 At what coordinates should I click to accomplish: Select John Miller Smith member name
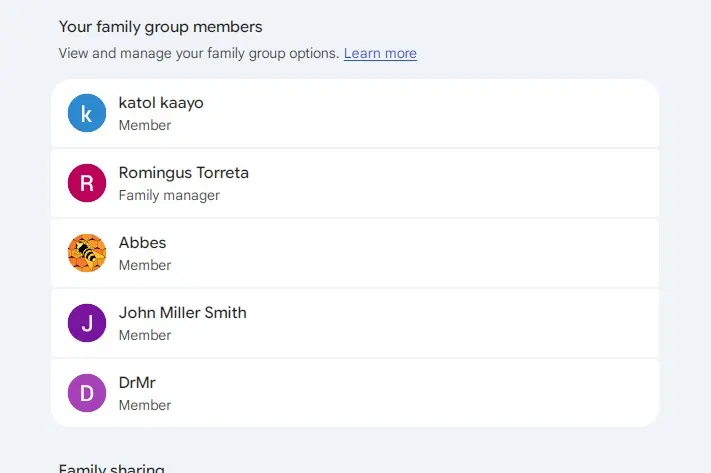[x=183, y=313]
